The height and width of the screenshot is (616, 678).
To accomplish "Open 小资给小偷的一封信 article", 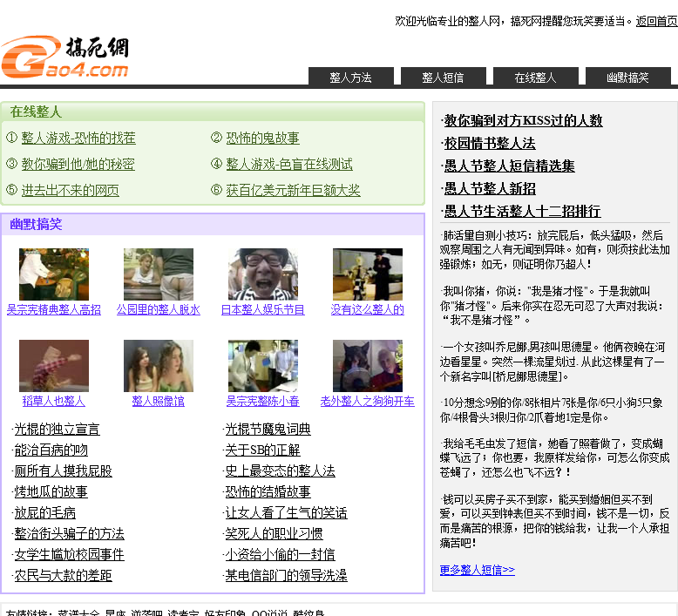I will (x=281, y=554).
